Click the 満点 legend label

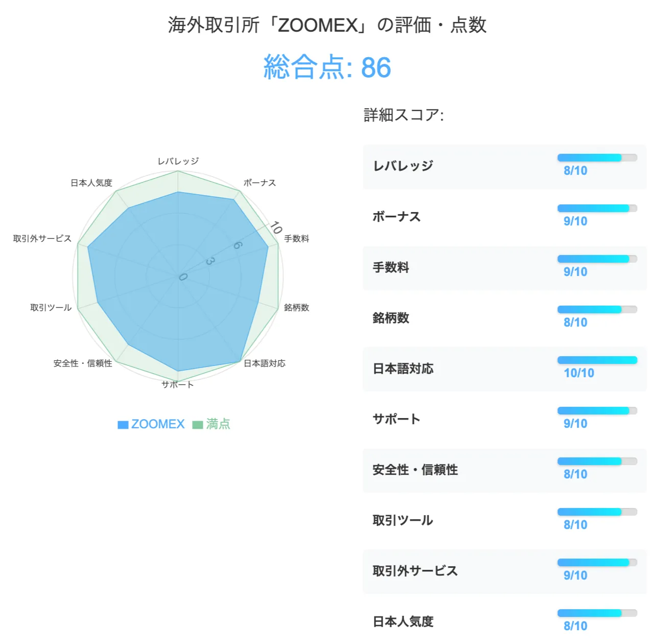tap(218, 424)
